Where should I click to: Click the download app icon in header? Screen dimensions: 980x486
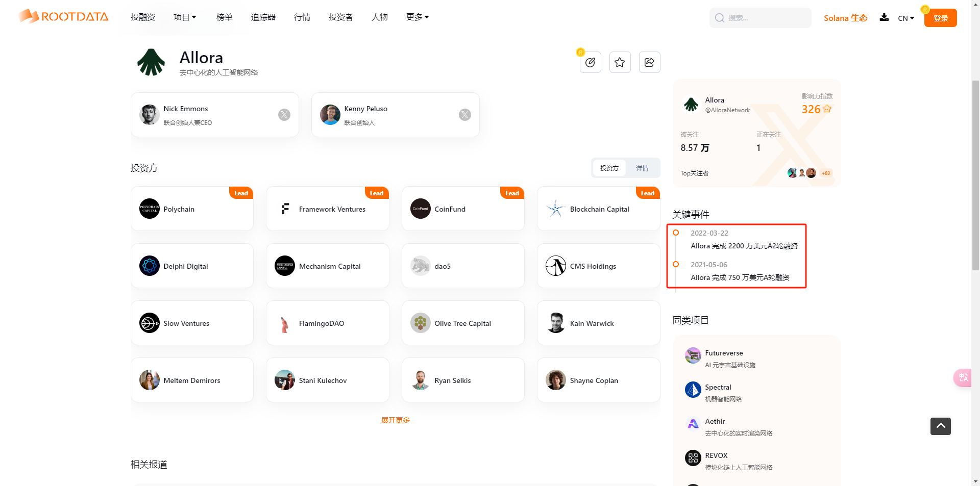pos(884,17)
